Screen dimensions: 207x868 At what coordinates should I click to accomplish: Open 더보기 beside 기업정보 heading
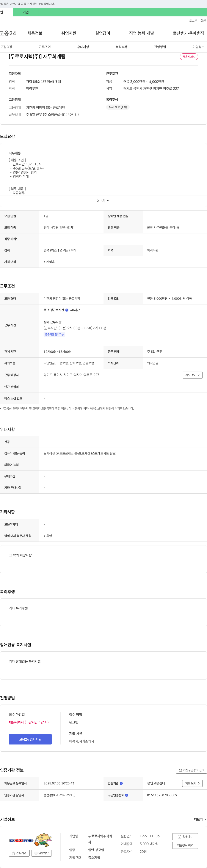[200, 819]
